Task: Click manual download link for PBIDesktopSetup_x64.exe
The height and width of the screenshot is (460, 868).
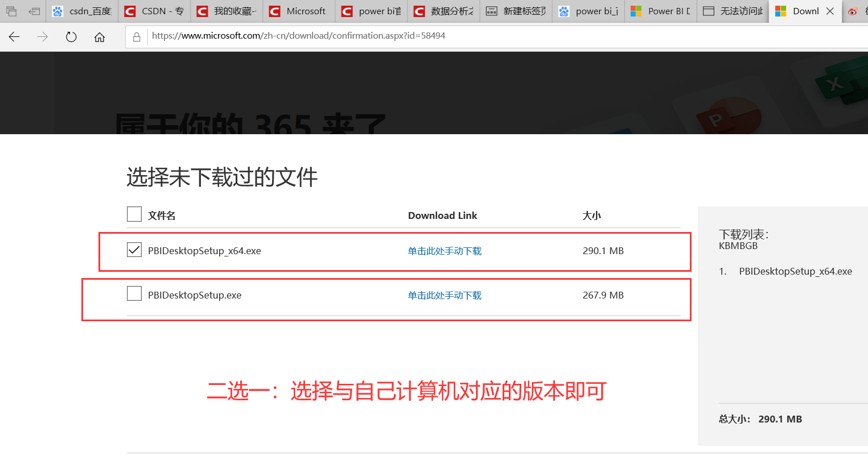Action: [445, 251]
